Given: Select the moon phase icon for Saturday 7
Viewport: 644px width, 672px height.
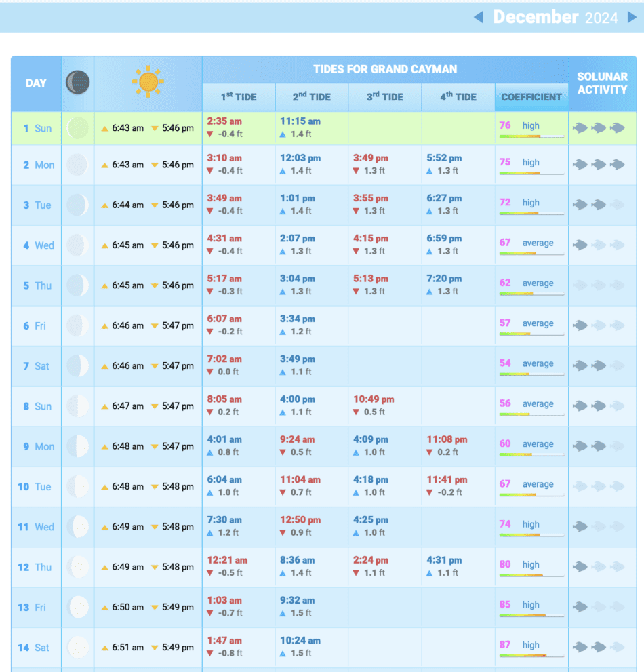Looking at the screenshot, I should pos(77,366).
